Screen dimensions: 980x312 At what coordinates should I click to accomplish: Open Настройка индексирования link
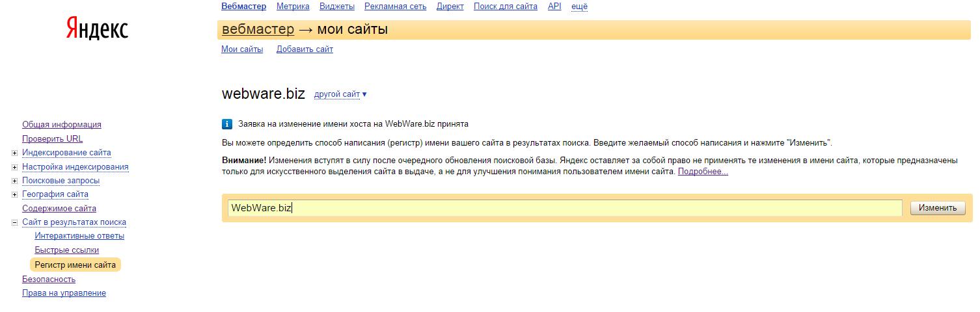click(75, 167)
